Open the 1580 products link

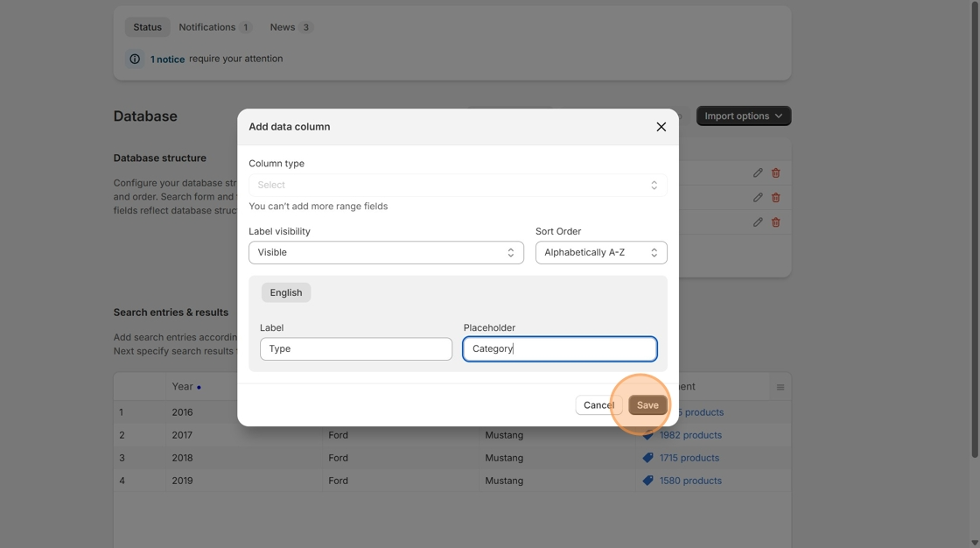click(x=690, y=481)
